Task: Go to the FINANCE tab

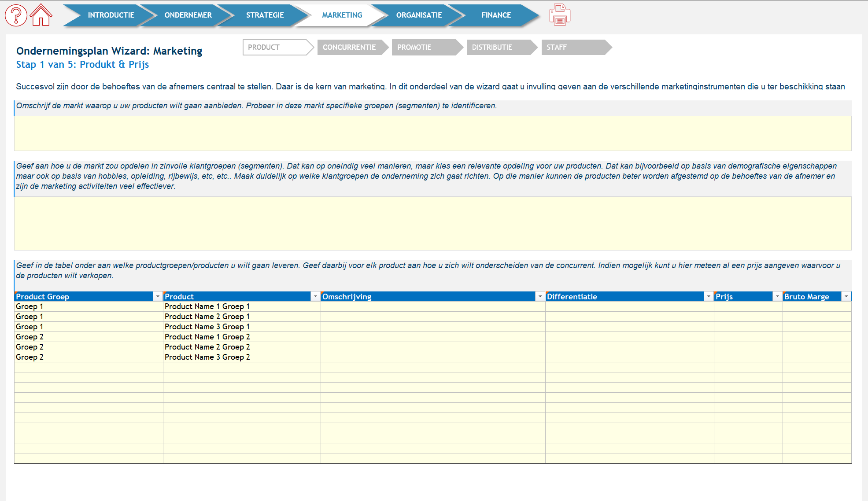Action: 496,15
